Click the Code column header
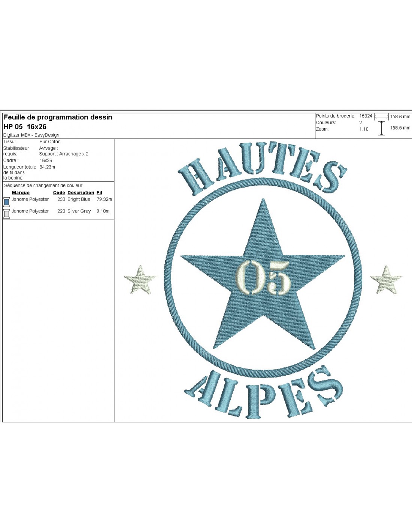This screenshot has height=532, width=412. pos(59,193)
